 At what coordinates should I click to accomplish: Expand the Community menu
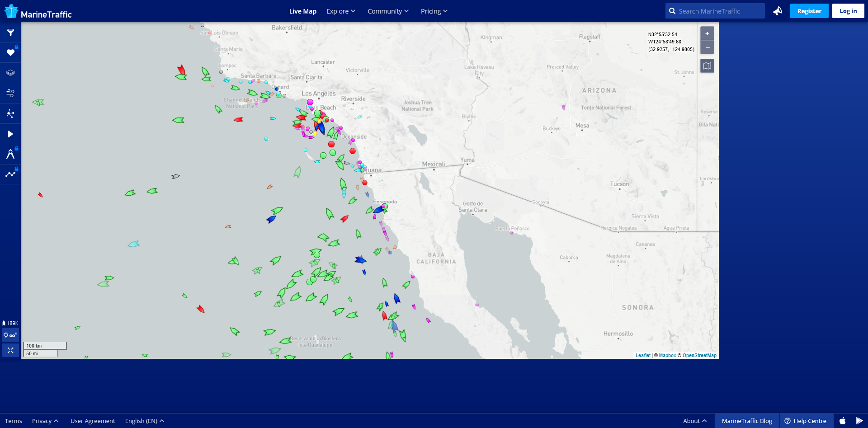pyautogui.click(x=388, y=11)
